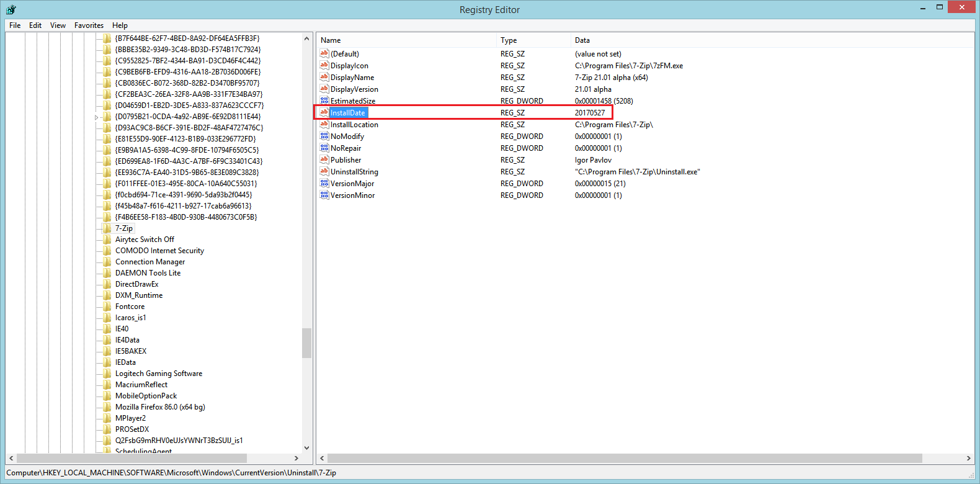This screenshot has width=980, height=484.
Task: Select the {B7F644BE-62F7-4BED-8A92-DF64EA5FFB3F} key
Action: [187, 38]
